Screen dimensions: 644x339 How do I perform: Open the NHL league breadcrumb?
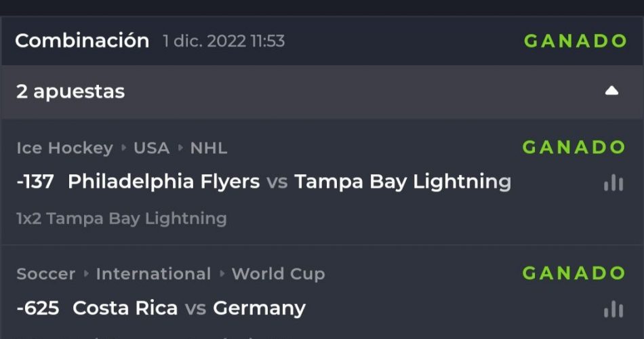[209, 148]
